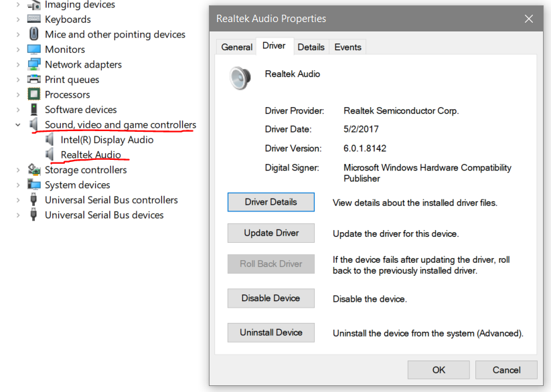Click the Software devices icon

[x=33, y=109]
